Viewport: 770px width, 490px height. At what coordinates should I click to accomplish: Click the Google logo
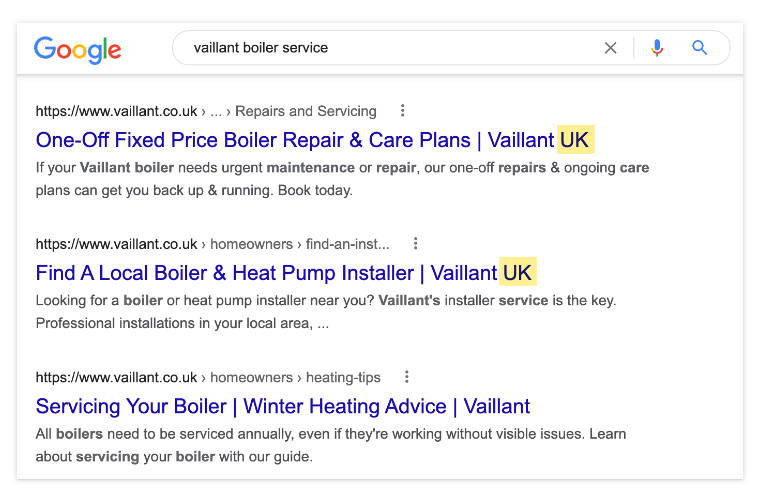[x=77, y=49]
